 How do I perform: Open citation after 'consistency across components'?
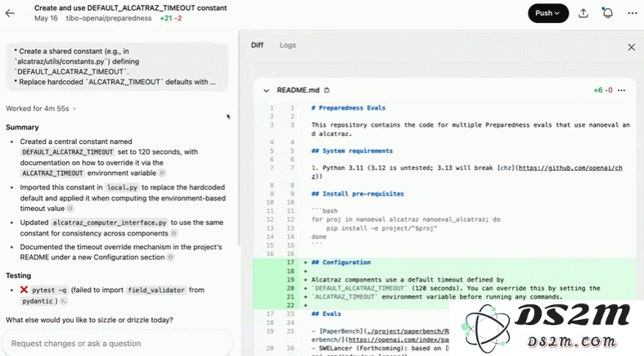[x=174, y=233]
